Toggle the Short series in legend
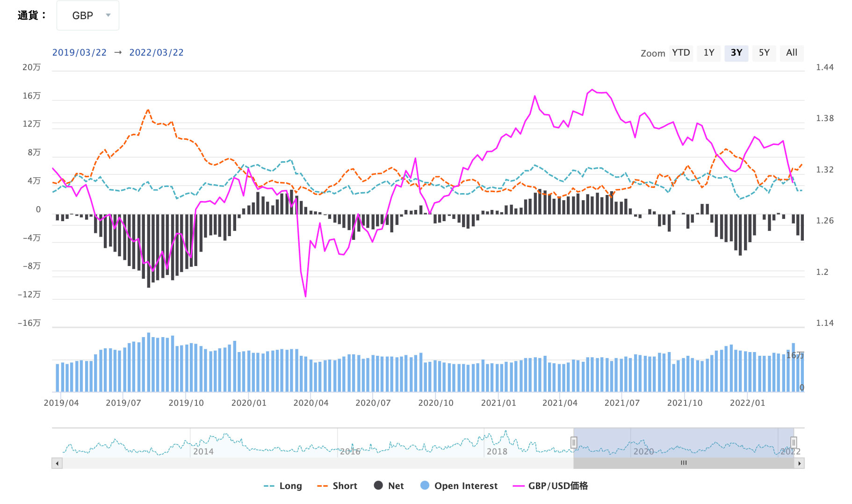The height and width of the screenshot is (504, 852). pos(337,486)
